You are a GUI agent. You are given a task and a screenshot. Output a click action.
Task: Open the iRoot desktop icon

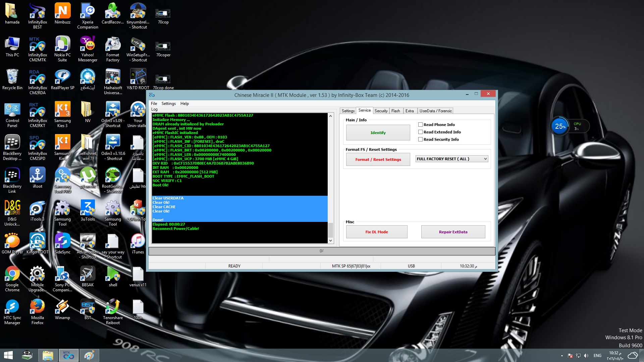tap(38, 178)
